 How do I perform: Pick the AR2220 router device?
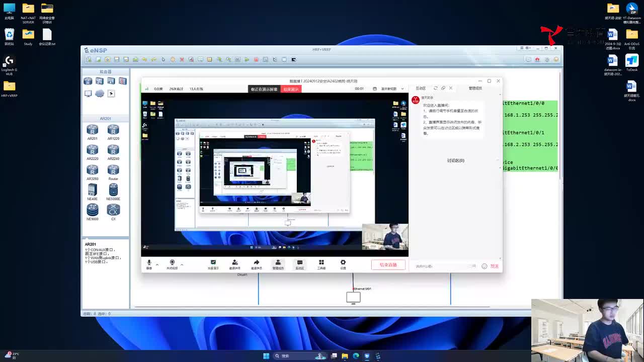pos(92,152)
